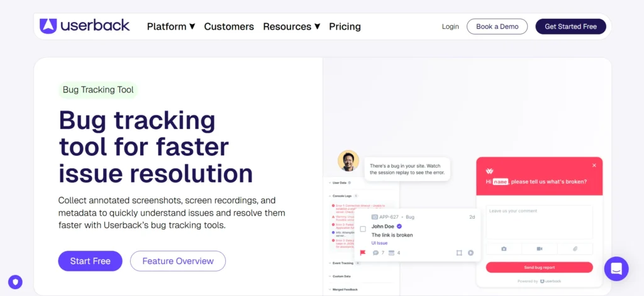Click the Send bug report button
Viewport: 644px width, 296px height.
pos(539,267)
